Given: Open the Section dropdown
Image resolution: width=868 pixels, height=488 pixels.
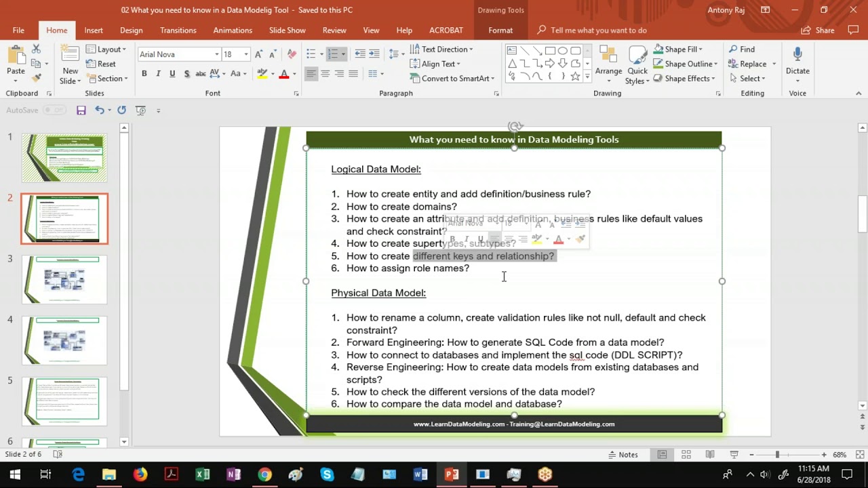Looking at the screenshot, I should pos(107,79).
